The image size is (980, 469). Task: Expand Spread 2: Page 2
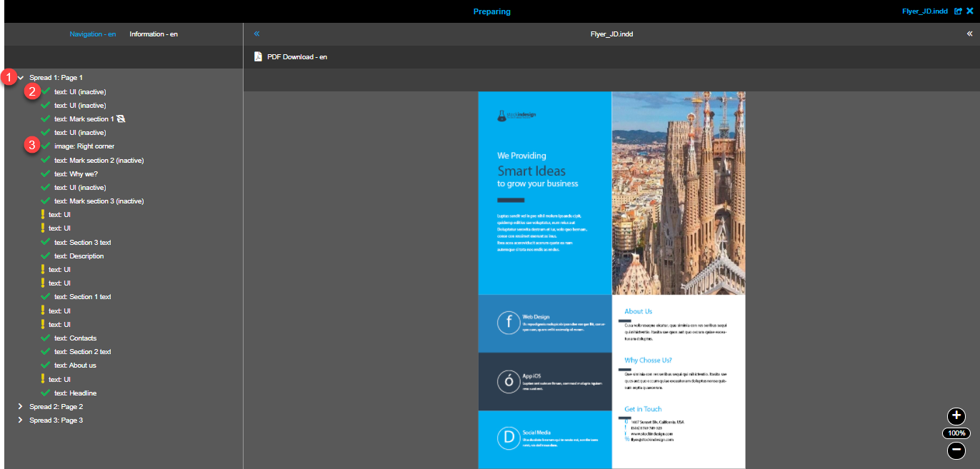click(20, 406)
